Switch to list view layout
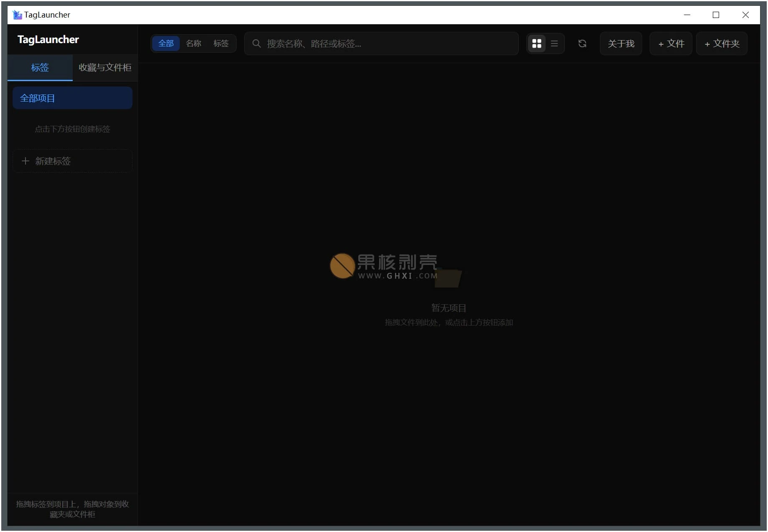 [554, 43]
